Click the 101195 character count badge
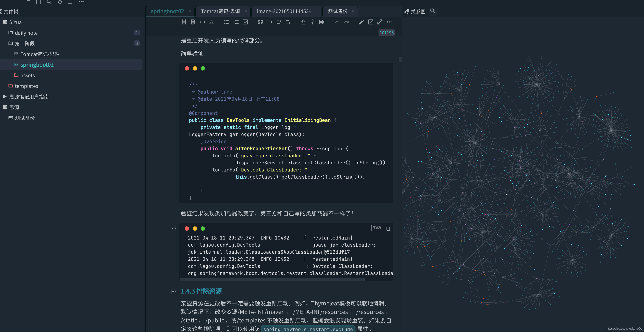Viewport: 644px width, 332px height. 386,33
